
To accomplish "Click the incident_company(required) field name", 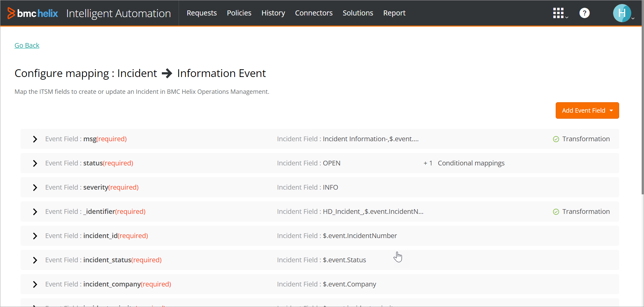I will (127, 284).
